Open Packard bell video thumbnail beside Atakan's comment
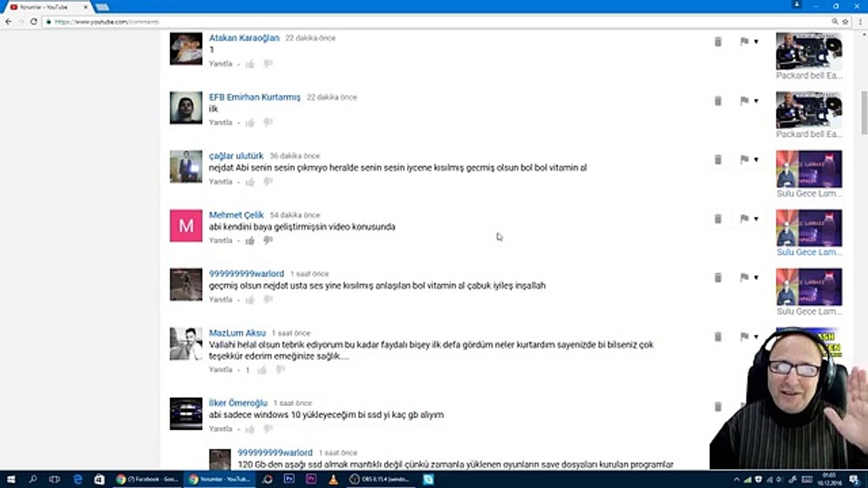 click(809, 52)
